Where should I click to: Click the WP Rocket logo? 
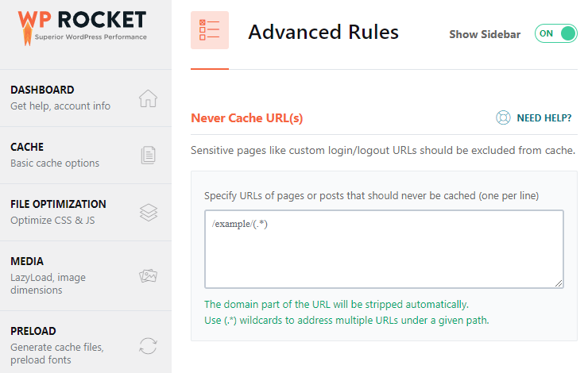click(x=82, y=28)
